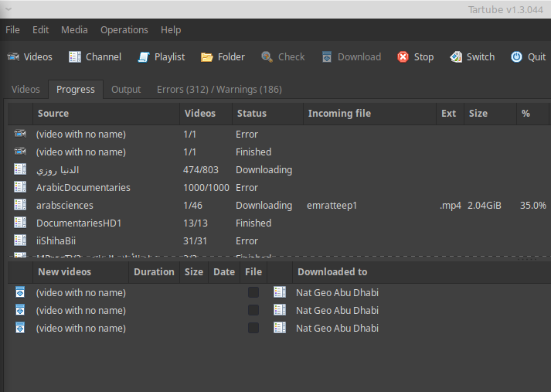Screen dimensions: 551x392
Task: Toggle File checkbox in first new video row
Action: point(253,292)
